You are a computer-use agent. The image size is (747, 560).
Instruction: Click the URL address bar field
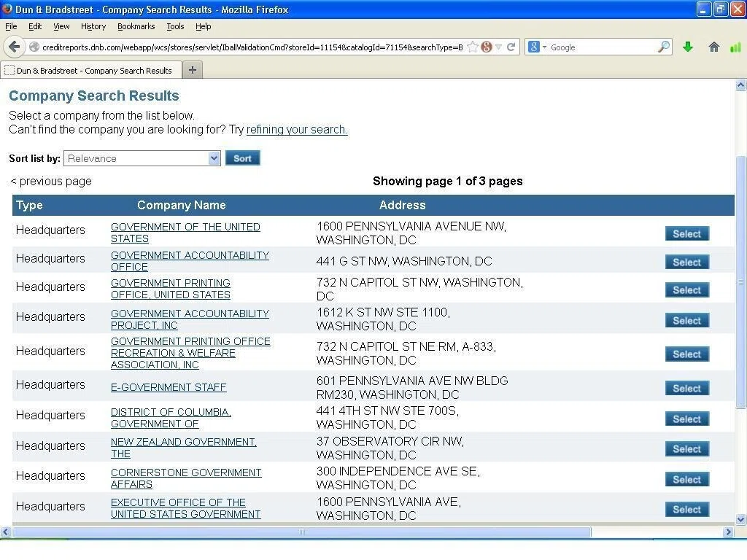pyautogui.click(x=252, y=47)
